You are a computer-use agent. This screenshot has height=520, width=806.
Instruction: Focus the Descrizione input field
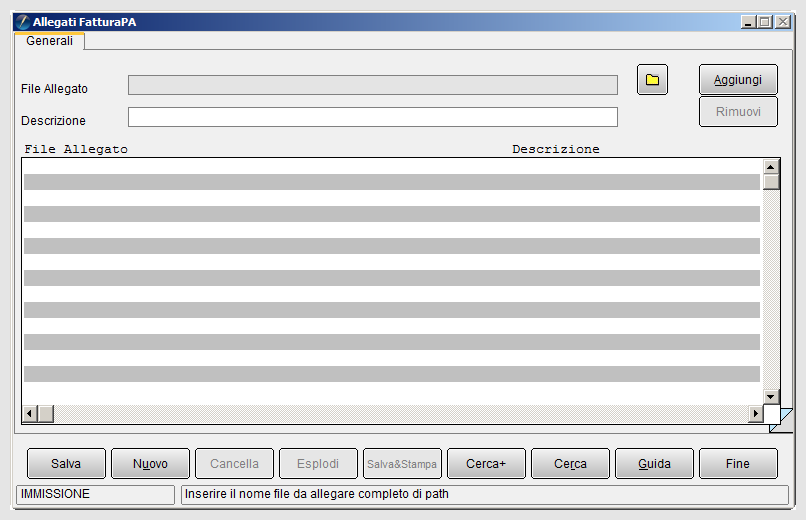pos(373,117)
